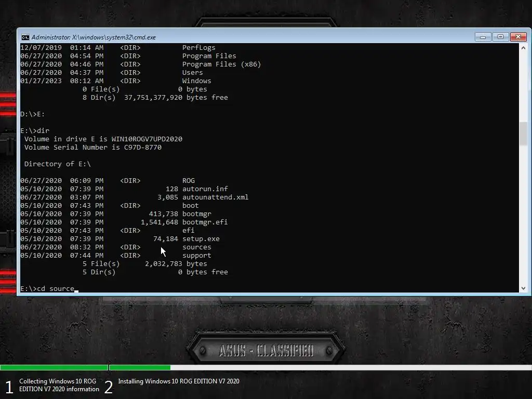Screen dimensions: 532x399
Task: Click the 'Program Files (x86)' entry
Action: pyautogui.click(x=221, y=64)
